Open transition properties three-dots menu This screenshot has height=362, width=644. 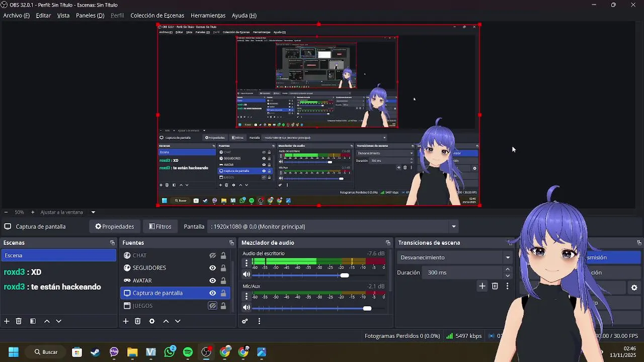point(507,286)
